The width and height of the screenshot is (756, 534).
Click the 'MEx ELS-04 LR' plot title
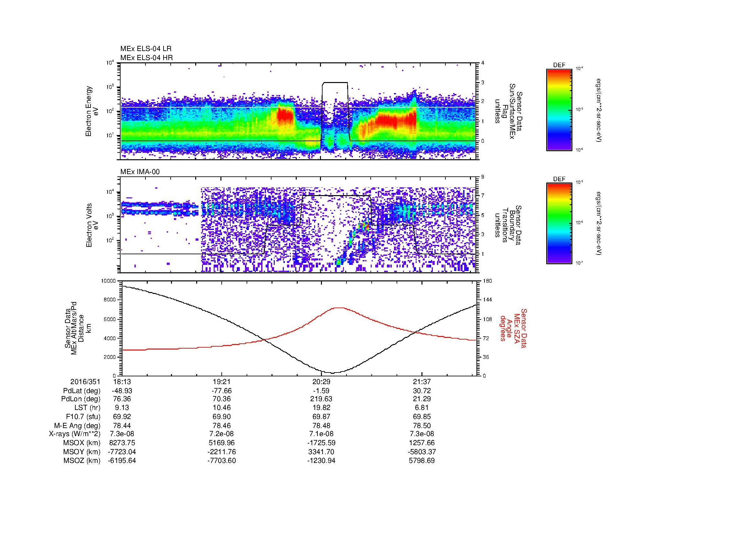coord(146,49)
